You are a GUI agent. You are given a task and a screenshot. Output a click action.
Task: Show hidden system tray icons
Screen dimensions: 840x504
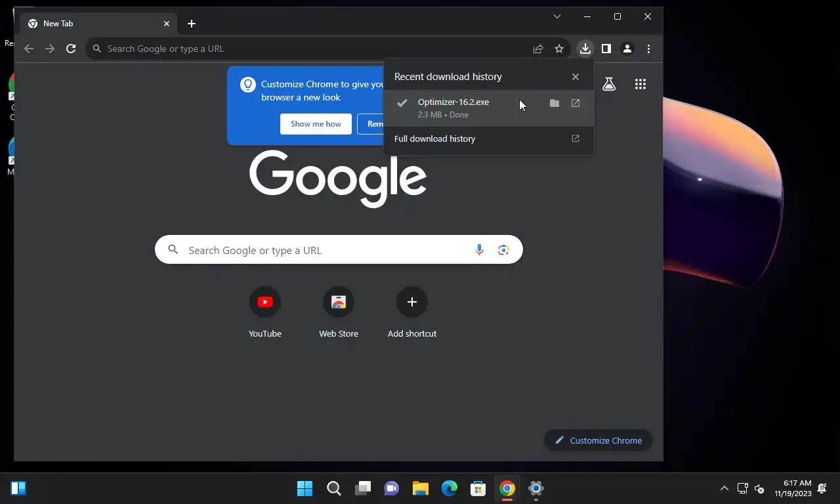coord(724,488)
